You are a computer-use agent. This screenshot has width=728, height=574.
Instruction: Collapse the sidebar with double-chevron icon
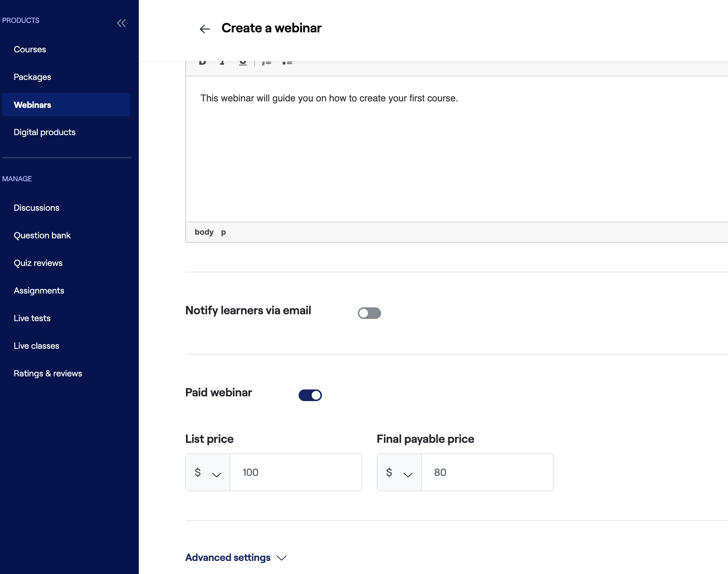(x=121, y=23)
